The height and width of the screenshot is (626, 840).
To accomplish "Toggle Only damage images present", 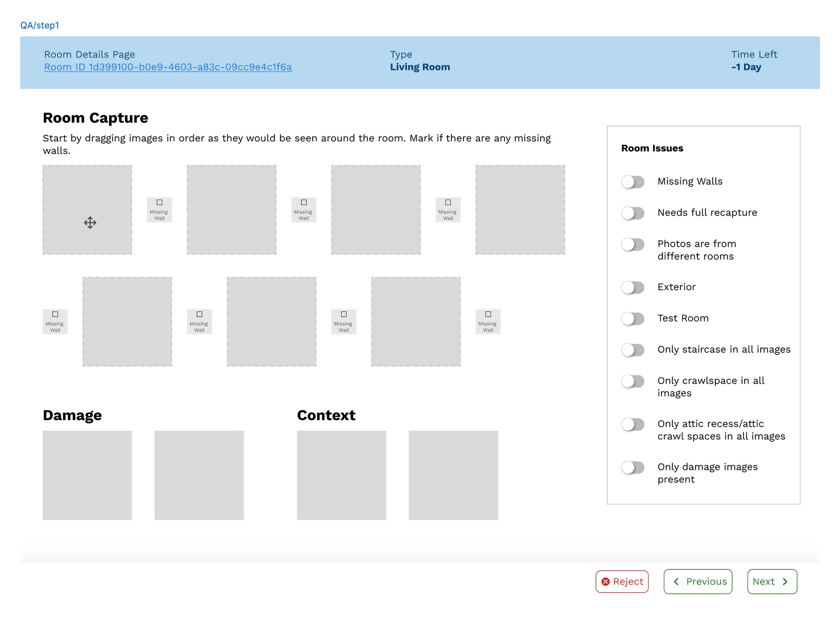I will (x=633, y=467).
